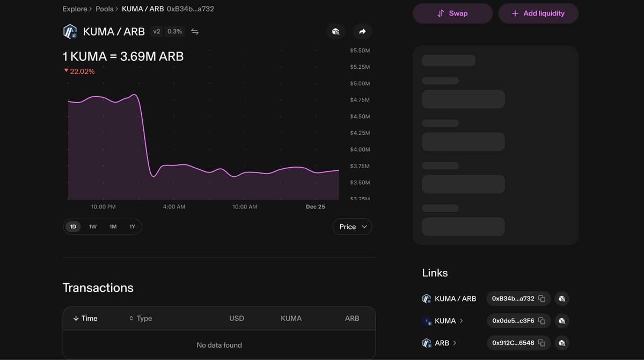This screenshot has height=360, width=644.
Task: Click the Add liquidity button
Action: [538, 13]
